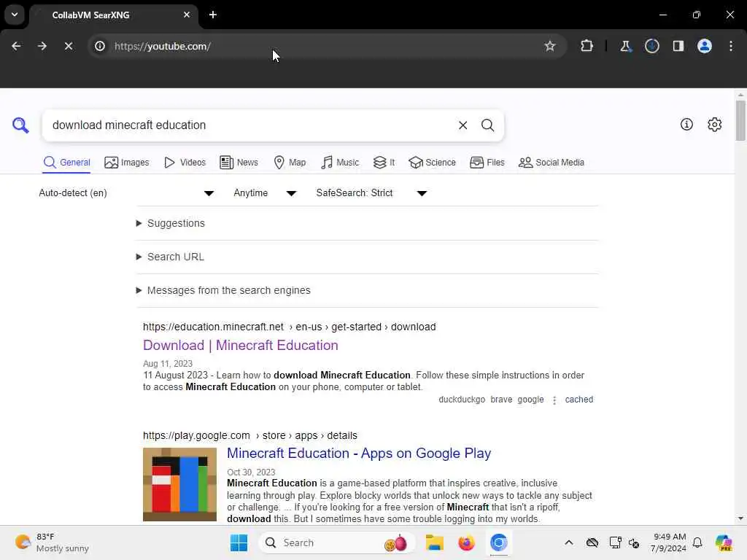
Task: Open notifications bell in the taskbar
Action: 697,542
